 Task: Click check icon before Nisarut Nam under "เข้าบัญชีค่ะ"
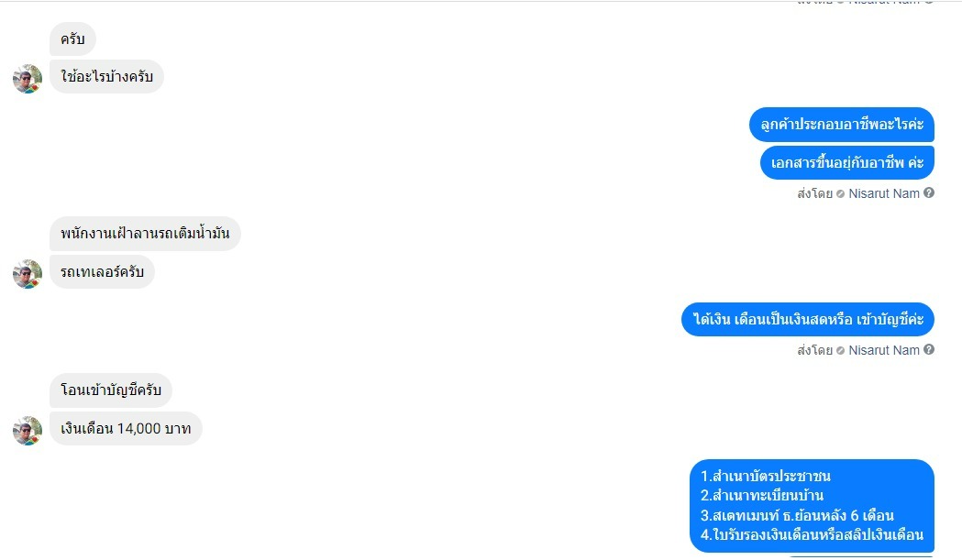point(841,351)
